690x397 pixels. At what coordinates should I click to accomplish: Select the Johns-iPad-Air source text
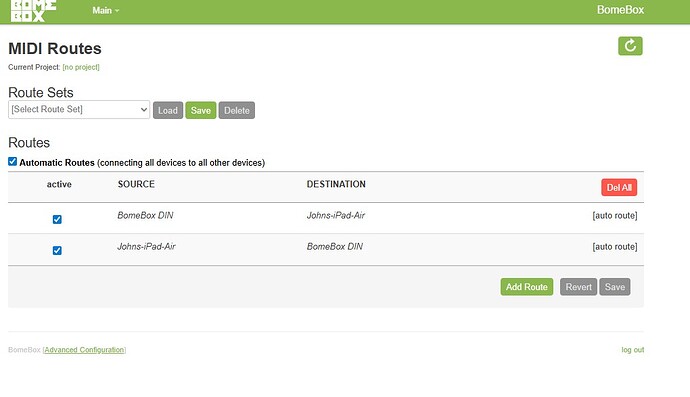(146, 246)
